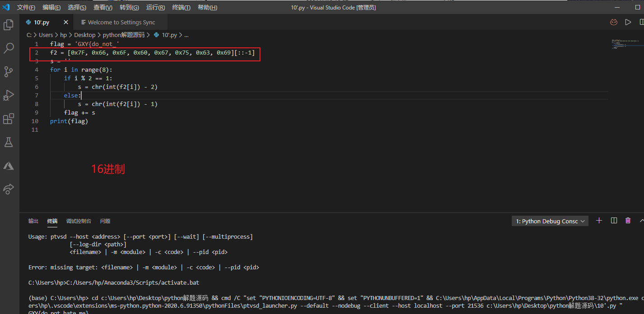Expand the Desktop breadcrumb segment
644x314 pixels.
click(x=85, y=35)
